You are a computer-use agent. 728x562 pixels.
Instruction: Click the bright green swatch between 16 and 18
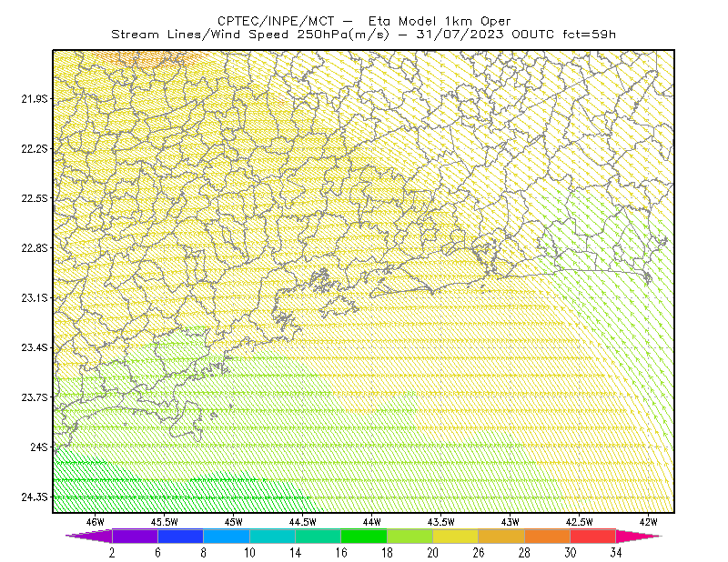click(x=364, y=536)
